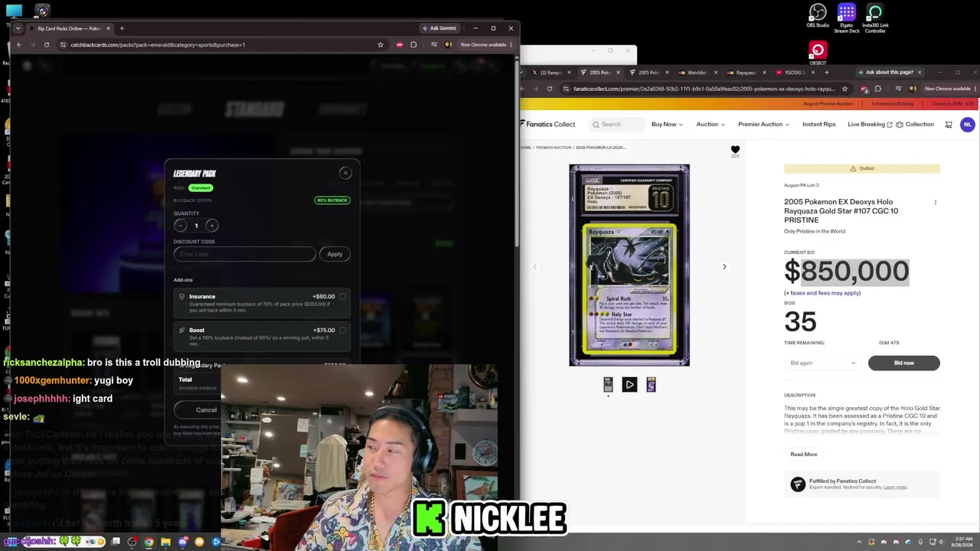The image size is (980, 551).
Task: Click the Fanatics Collect search field
Action: point(617,124)
